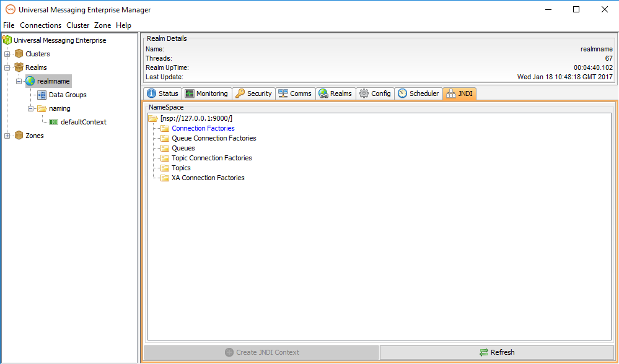The image size is (619, 364).
Task: Open the Help menu
Action: point(123,25)
